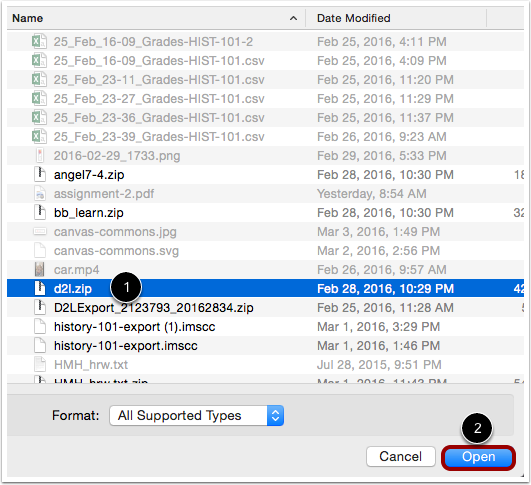
Task: Click the 2016-02-29_1733.png file name
Action: (x=117, y=156)
